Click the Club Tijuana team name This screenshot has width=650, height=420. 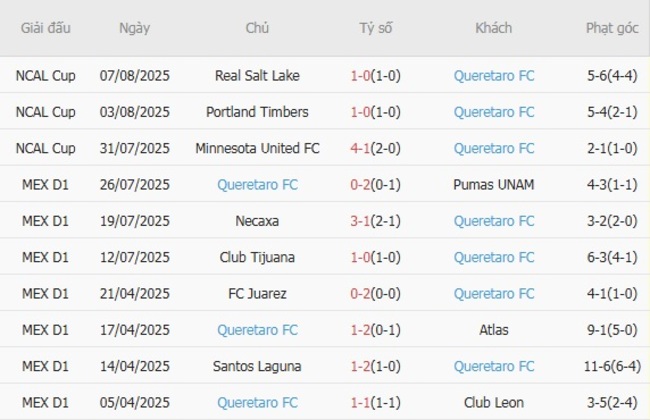coord(257,257)
